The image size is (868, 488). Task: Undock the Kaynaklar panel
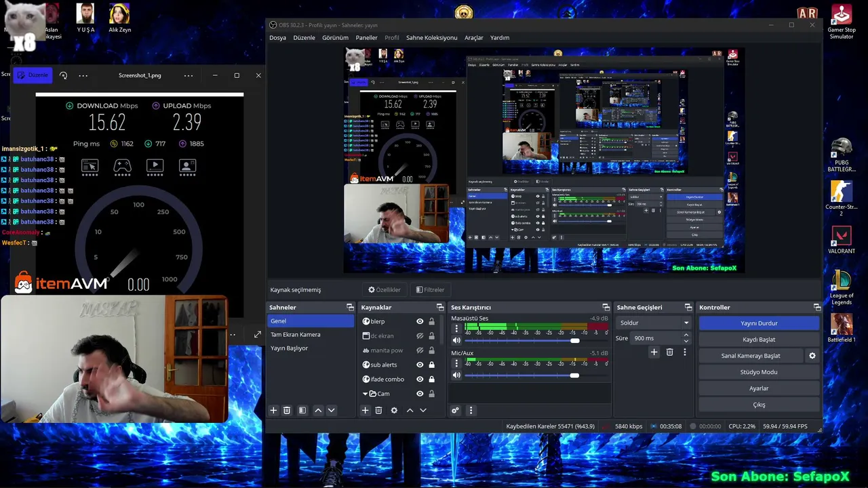pyautogui.click(x=439, y=308)
